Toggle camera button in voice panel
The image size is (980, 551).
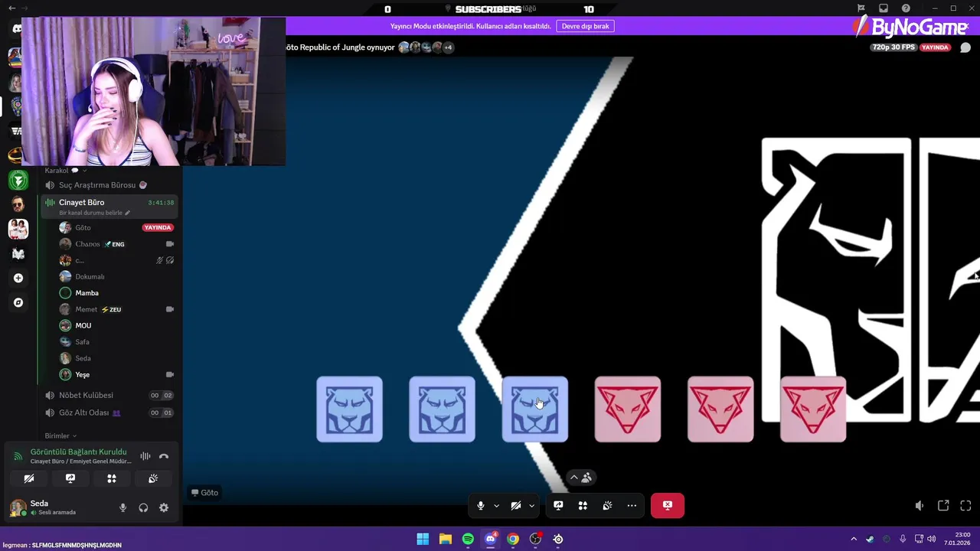tap(29, 478)
